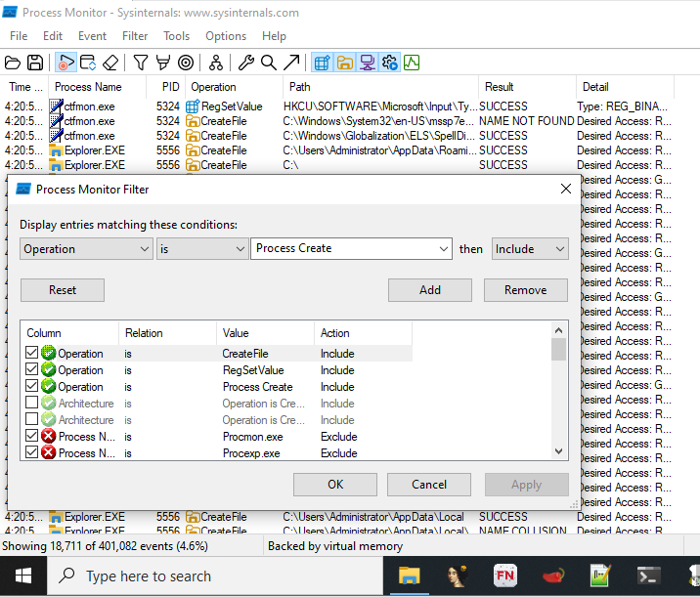Image resolution: width=700 pixels, height=597 pixels.
Task: Uncheck the Procmon.exe exclude filter checkbox
Action: click(31, 436)
